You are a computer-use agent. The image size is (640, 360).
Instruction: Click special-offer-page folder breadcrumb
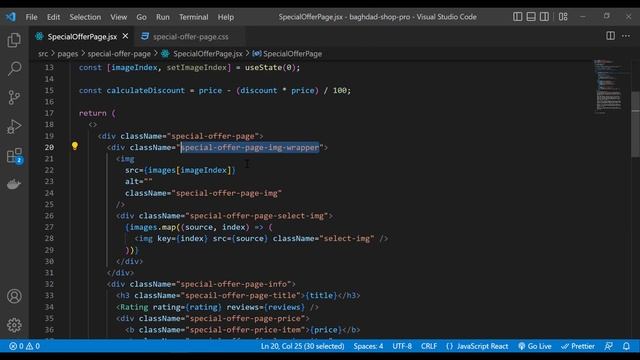[119, 53]
